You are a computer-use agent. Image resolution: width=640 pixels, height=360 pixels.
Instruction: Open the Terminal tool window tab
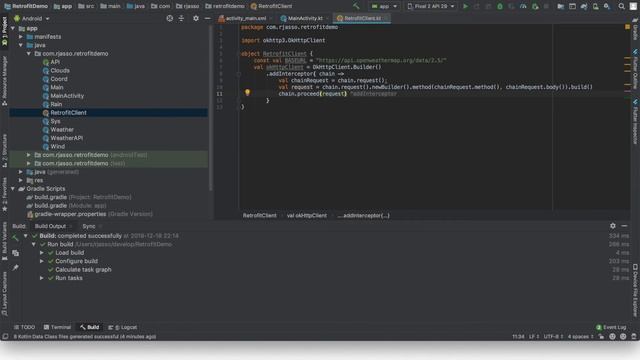pos(57,327)
